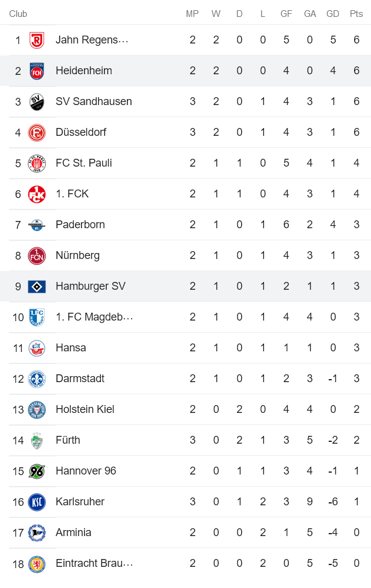Click the SV Sandhausen badge
Viewport: 371px width, 588px height.
[37, 101]
